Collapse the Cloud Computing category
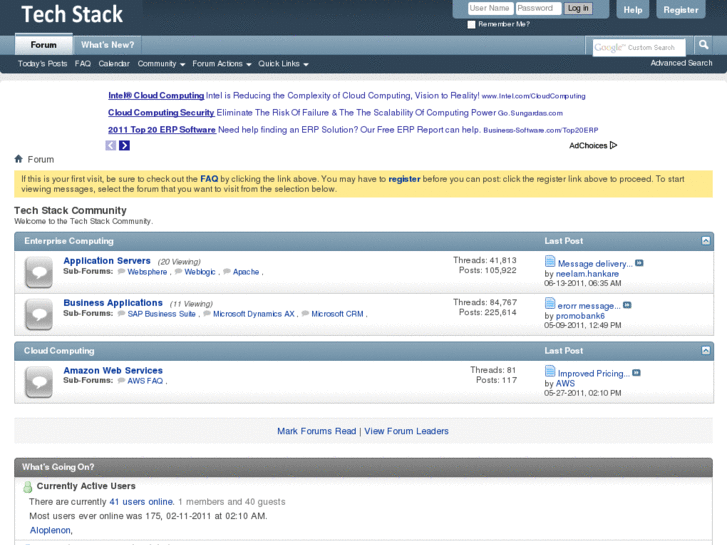Image resolution: width=727 pixels, height=545 pixels. (706, 351)
